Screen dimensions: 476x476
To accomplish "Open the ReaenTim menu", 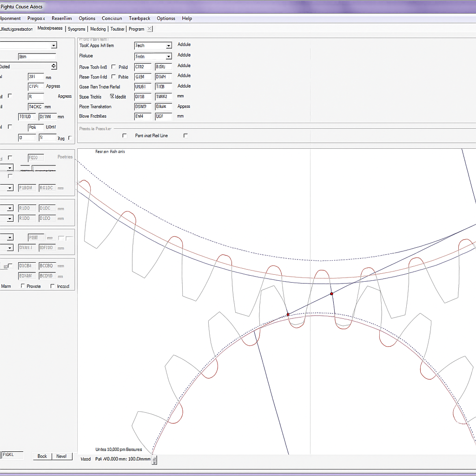I will (x=62, y=18).
